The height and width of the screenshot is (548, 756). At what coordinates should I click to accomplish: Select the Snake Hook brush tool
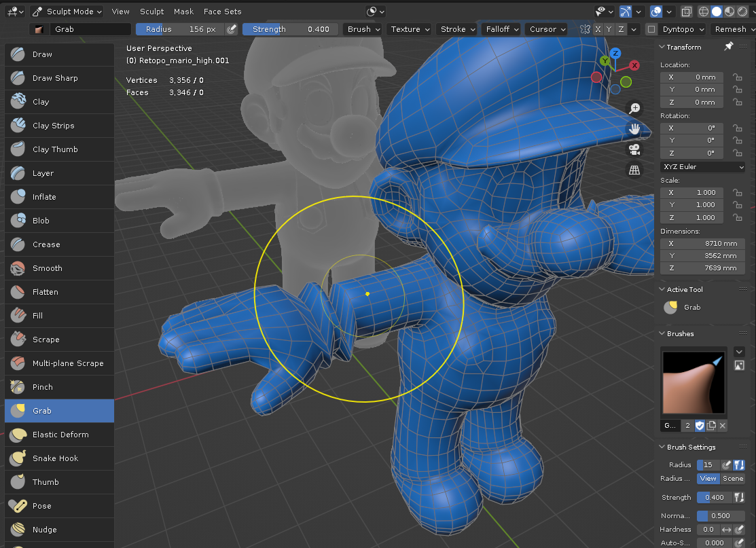(x=56, y=458)
